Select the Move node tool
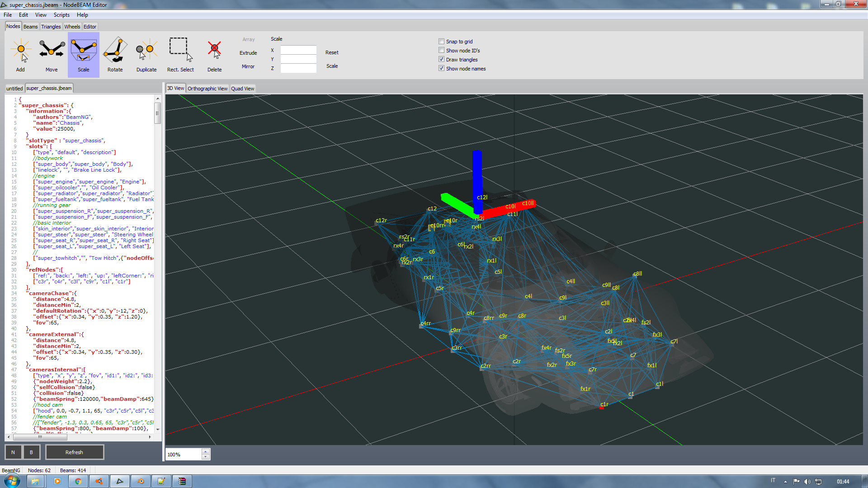Image resolution: width=868 pixels, height=488 pixels. click(x=52, y=55)
